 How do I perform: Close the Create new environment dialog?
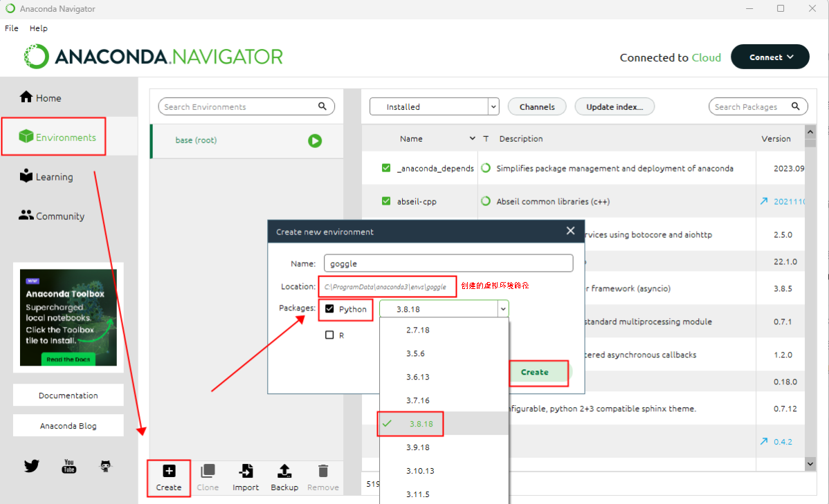[x=570, y=231]
